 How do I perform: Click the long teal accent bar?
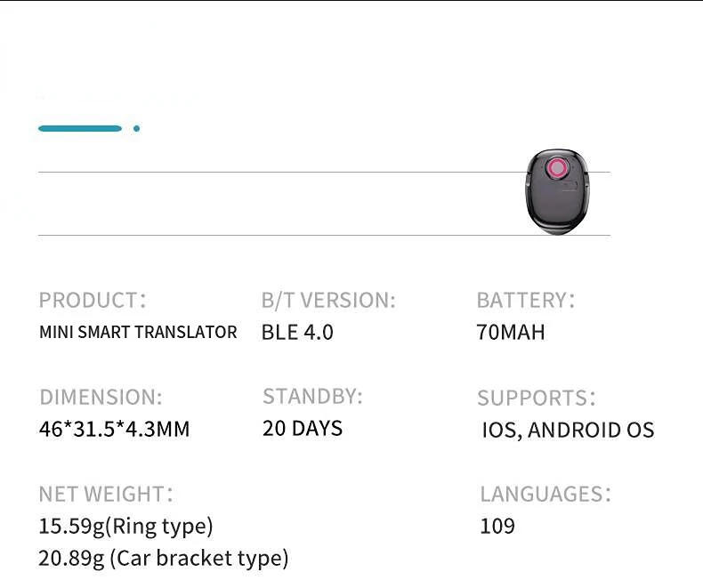(80, 128)
